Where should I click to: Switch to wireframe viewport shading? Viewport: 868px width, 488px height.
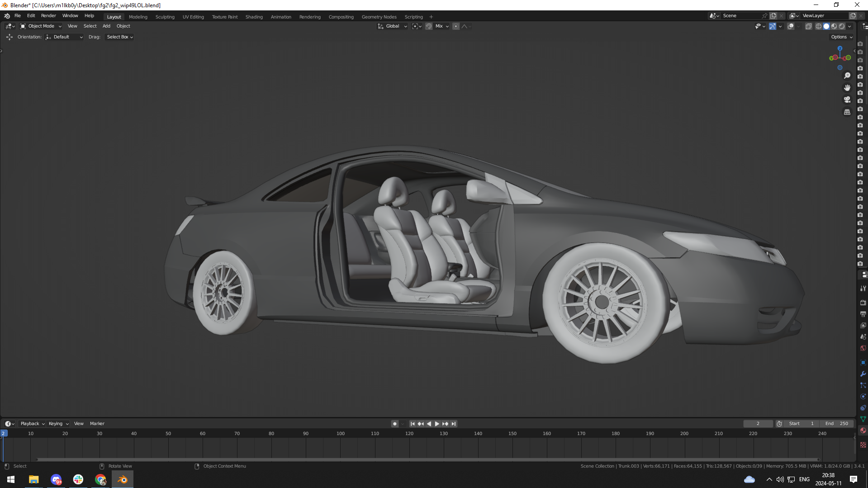coord(818,26)
